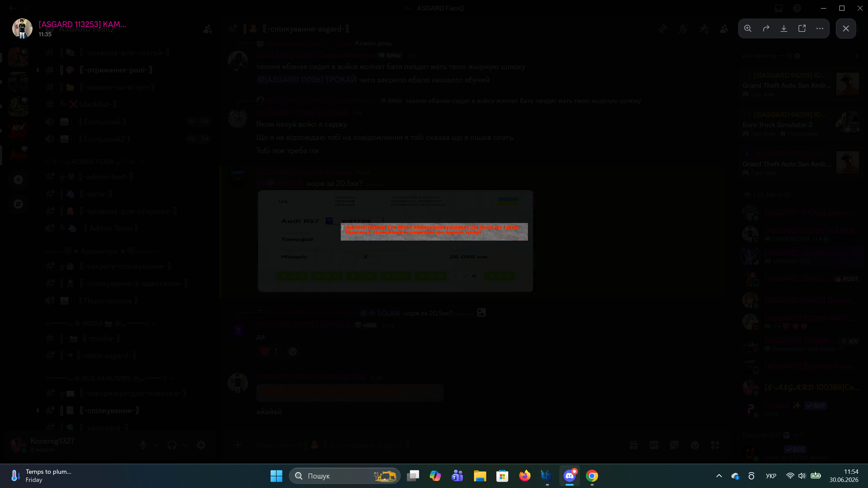Open the three-dots more options menu
Image resolution: width=868 pixels, height=488 pixels.
point(820,28)
